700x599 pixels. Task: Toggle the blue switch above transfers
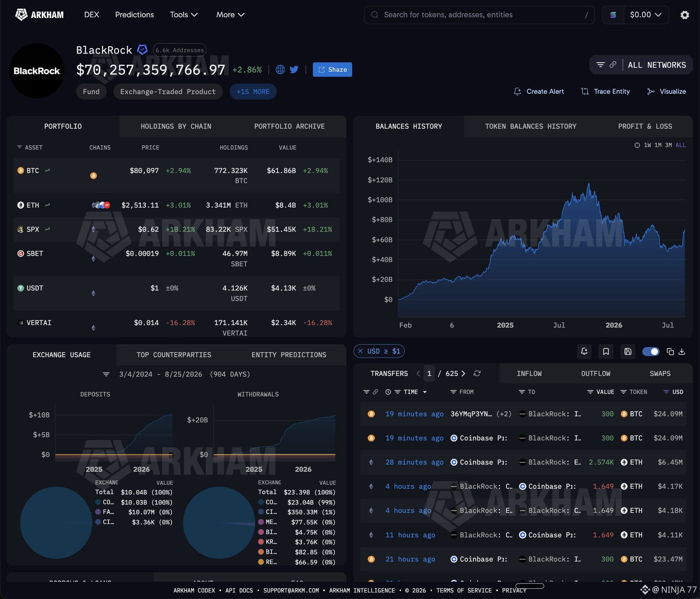(651, 351)
